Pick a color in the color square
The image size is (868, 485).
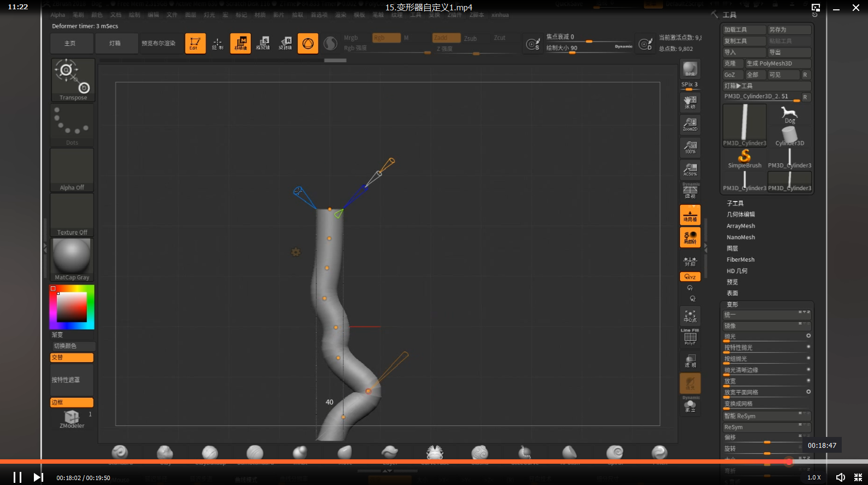(72, 307)
